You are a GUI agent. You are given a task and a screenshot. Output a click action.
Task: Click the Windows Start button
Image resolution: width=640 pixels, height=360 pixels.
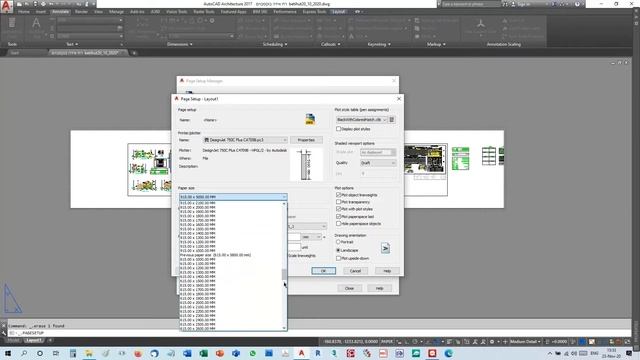pyautogui.click(x=7, y=353)
